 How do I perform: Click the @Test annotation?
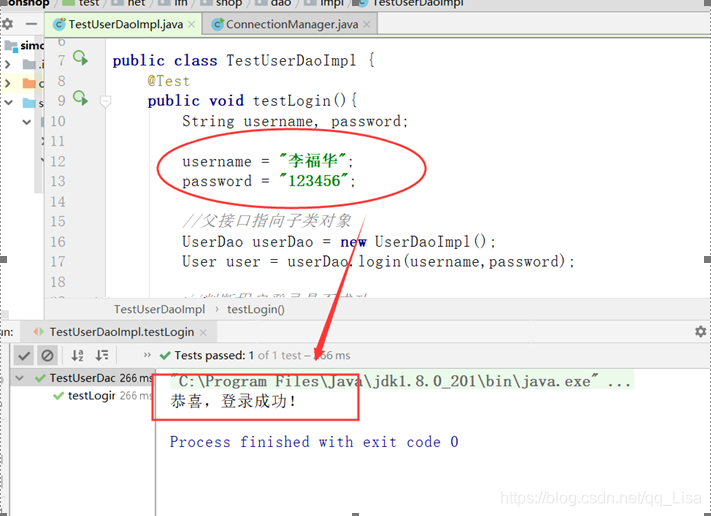[x=169, y=81]
